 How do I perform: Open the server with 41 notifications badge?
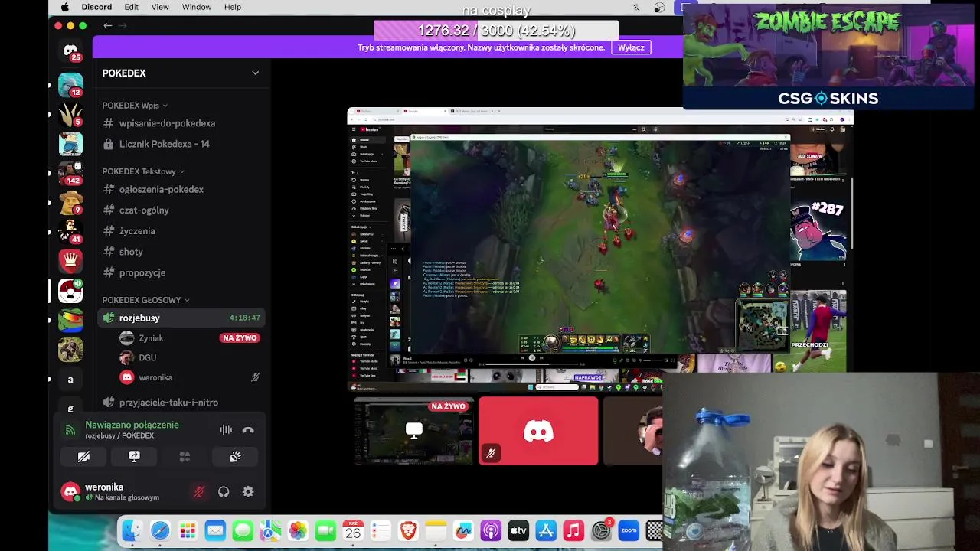pos(70,231)
